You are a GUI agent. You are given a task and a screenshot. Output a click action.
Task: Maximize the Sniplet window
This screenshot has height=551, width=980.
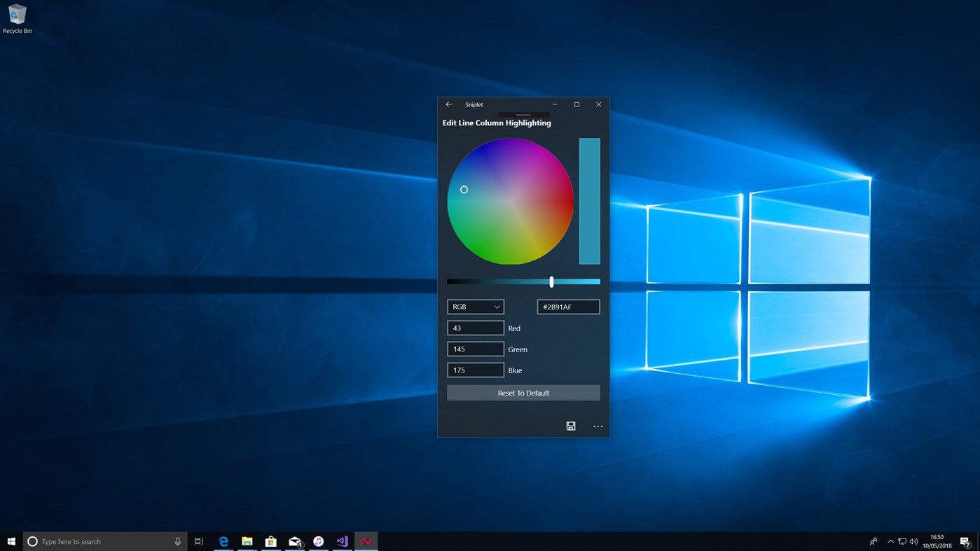pos(577,104)
